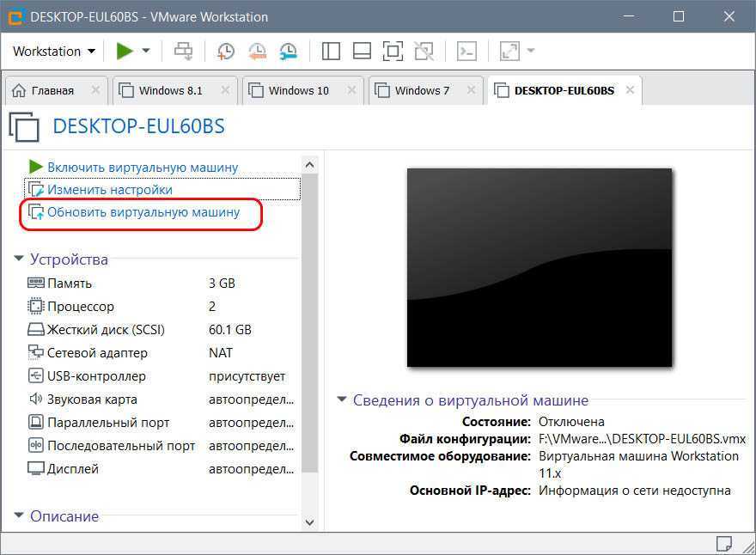
Task: Open the Snapshot Manager toolbar icon
Action: click(288, 51)
